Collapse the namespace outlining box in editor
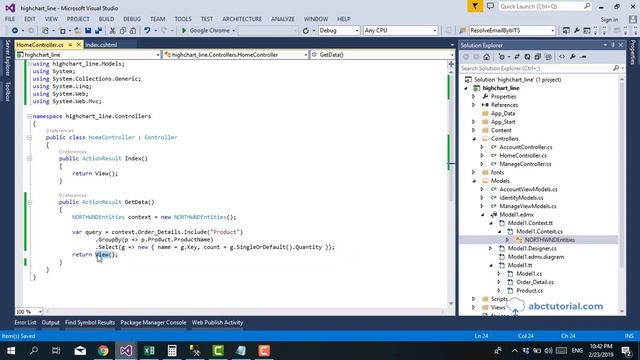The height and width of the screenshot is (360, 640). click(29, 116)
